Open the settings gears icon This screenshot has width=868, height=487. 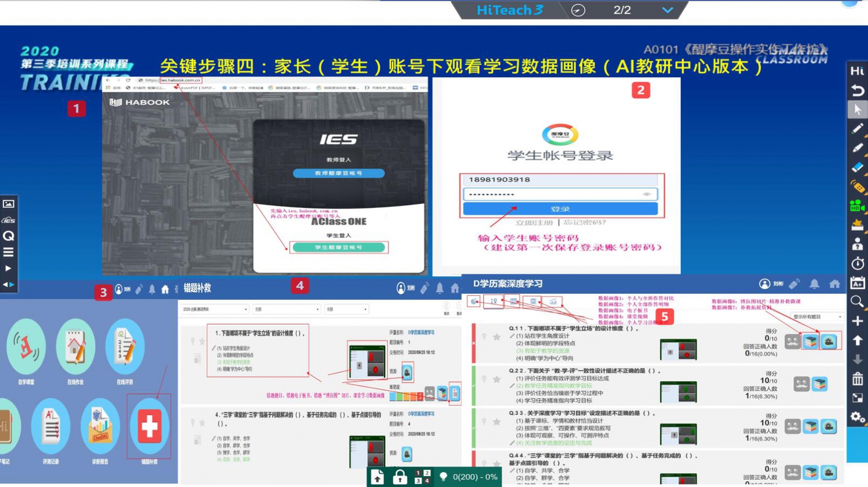point(857,417)
